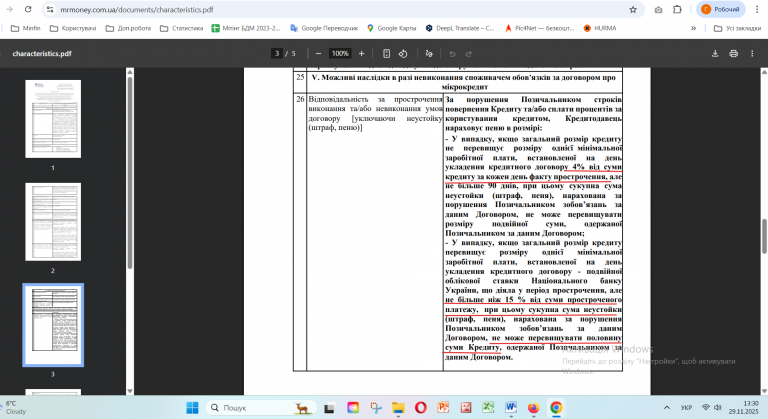The image size is (768, 419).
Task: Click the redo arrow in PDF toolbar
Action: (469, 53)
